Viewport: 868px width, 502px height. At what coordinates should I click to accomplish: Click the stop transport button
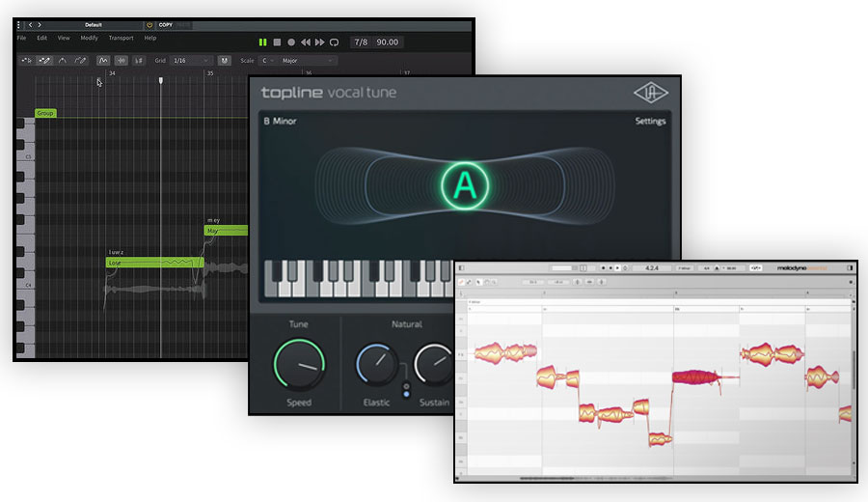pyautogui.click(x=277, y=42)
